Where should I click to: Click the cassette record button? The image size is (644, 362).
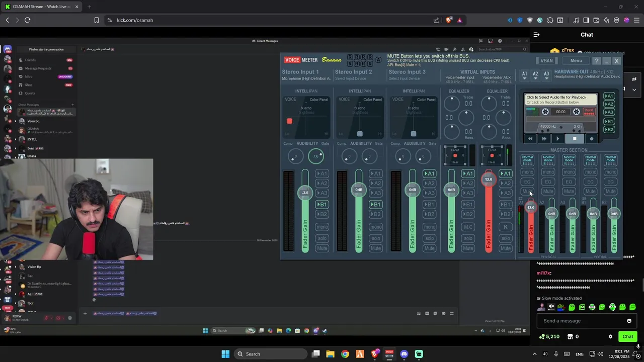point(591,139)
